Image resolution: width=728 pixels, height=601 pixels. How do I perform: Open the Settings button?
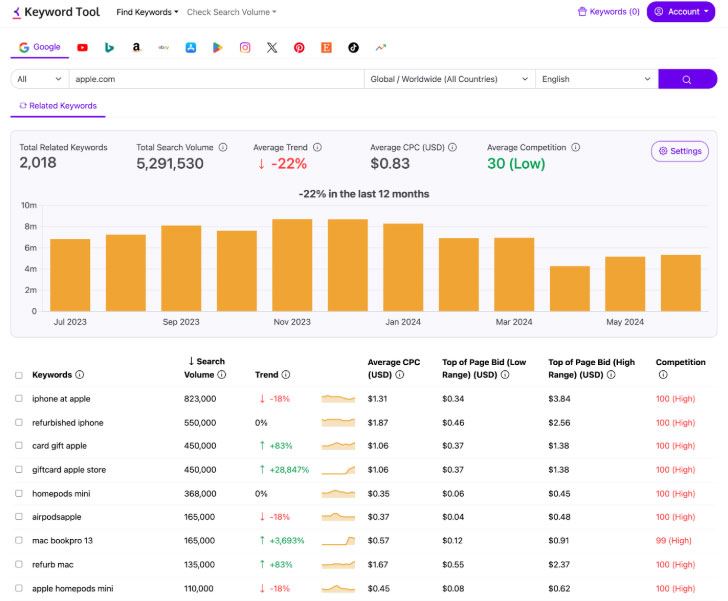[680, 151]
